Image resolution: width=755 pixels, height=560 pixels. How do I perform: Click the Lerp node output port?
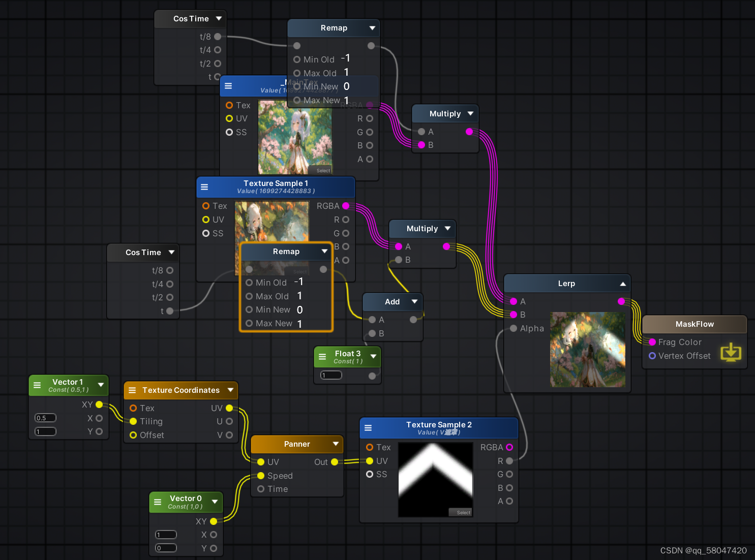621,301
